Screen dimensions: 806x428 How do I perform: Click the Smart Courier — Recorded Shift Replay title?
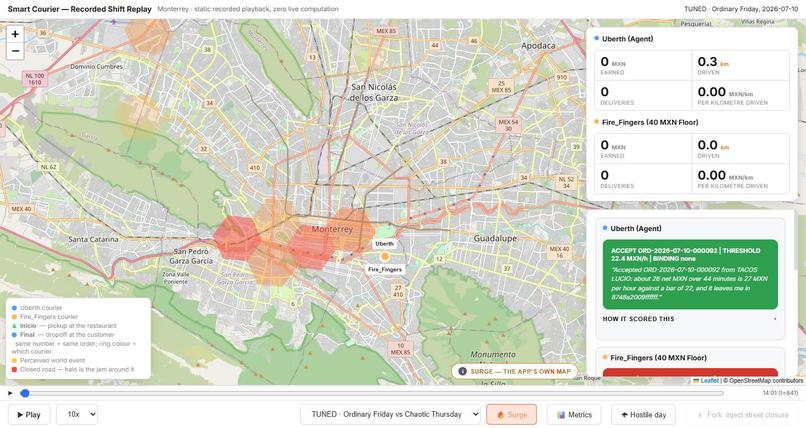[80, 9]
